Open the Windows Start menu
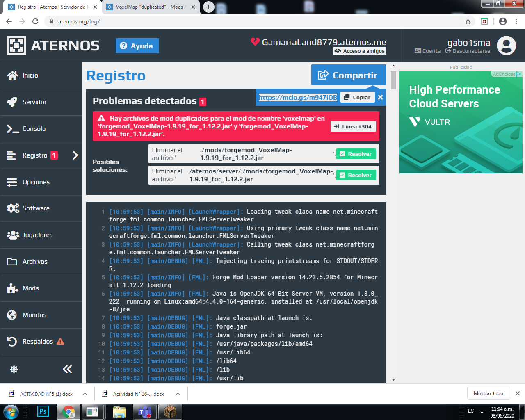 (11, 412)
